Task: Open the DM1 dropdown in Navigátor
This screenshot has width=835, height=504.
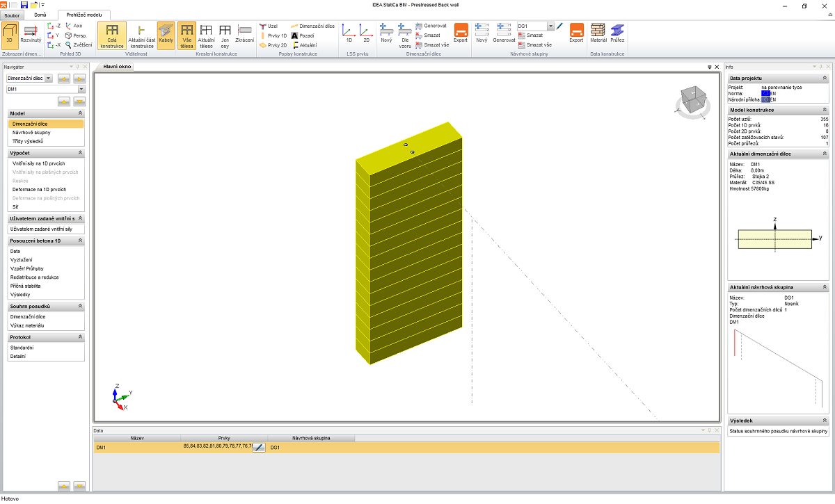Action: 81,90
